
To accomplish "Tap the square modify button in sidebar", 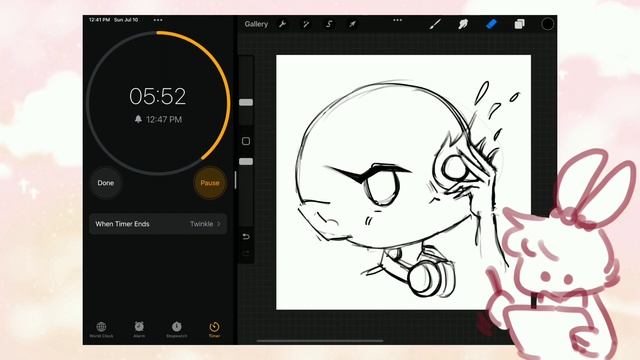I will point(246,141).
